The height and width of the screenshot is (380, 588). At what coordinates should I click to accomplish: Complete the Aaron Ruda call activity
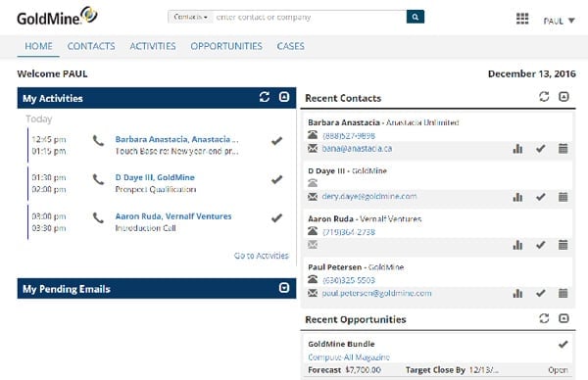point(276,217)
